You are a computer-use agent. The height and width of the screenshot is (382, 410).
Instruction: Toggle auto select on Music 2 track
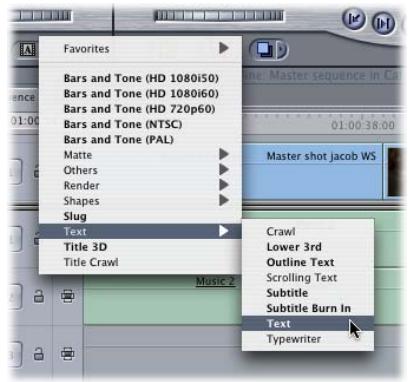pyautogui.click(x=67, y=296)
